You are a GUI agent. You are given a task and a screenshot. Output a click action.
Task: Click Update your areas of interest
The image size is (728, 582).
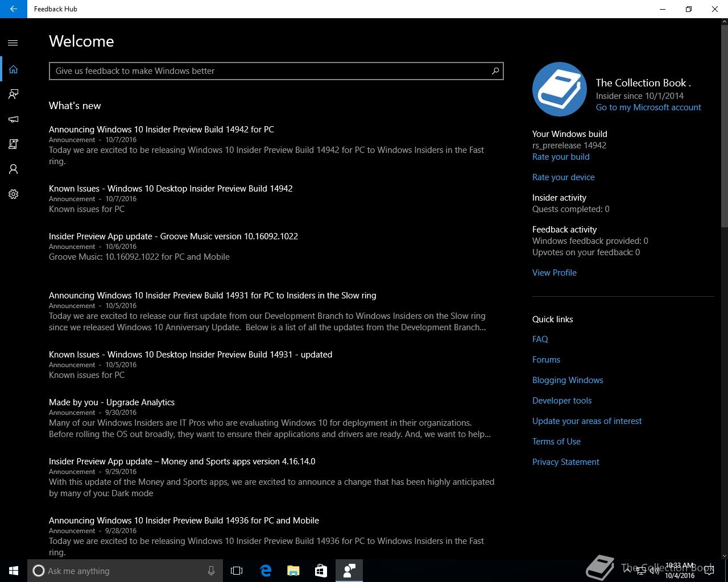click(x=587, y=421)
